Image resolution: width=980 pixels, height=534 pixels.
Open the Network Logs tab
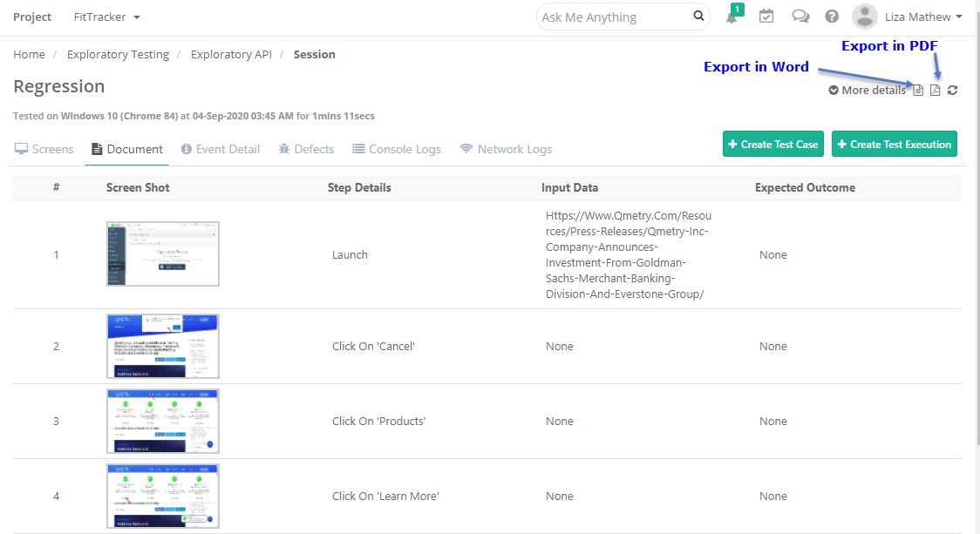[x=506, y=149]
